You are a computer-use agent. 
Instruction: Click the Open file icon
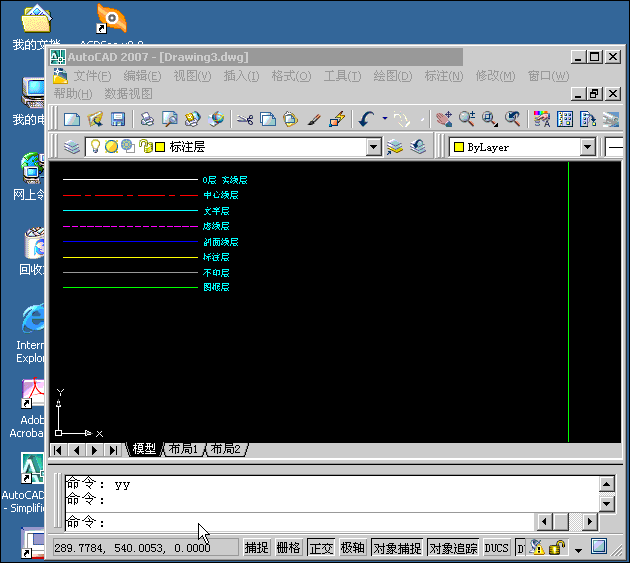coord(95,119)
